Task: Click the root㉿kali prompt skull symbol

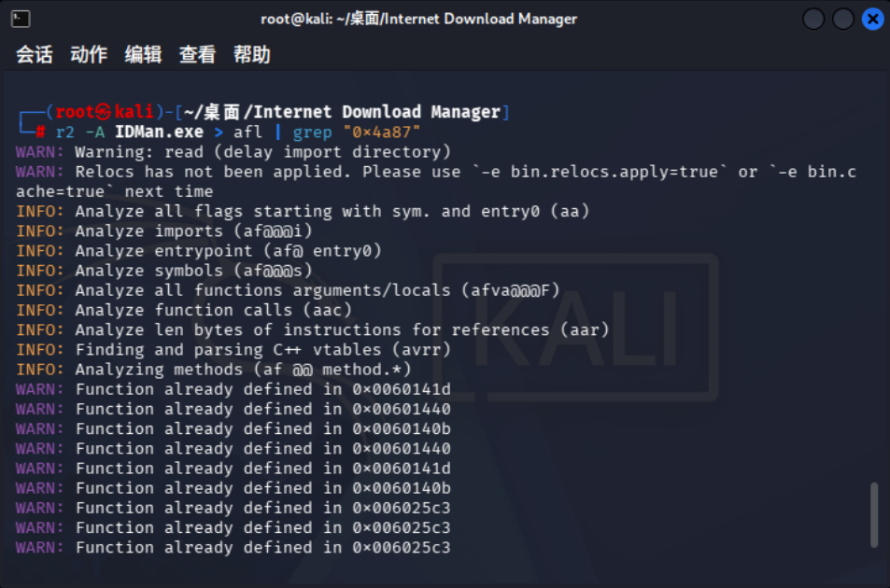Action: coord(104,112)
